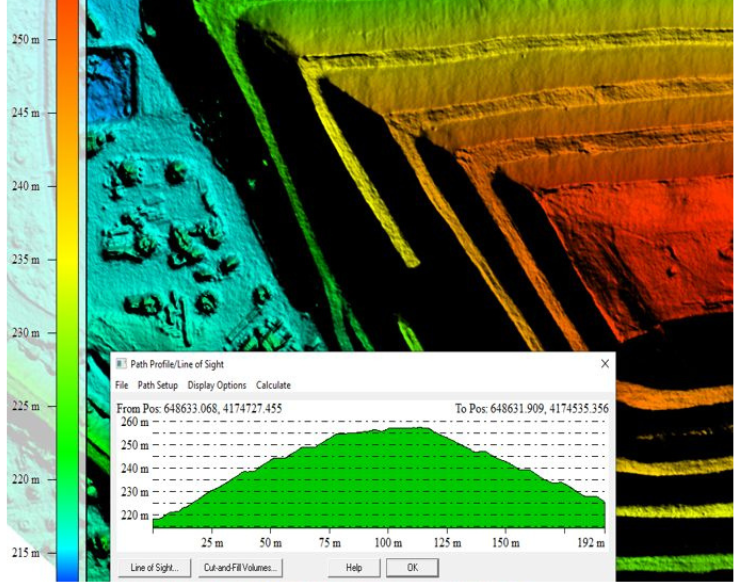
Task: Confirm with the OK button
Action: pyautogui.click(x=412, y=567)
